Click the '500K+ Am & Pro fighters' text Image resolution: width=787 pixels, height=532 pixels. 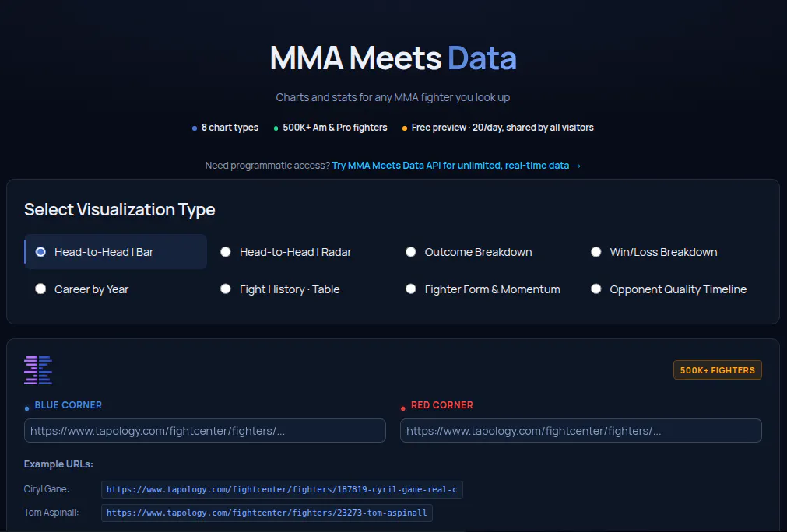[x=335, y=128]
